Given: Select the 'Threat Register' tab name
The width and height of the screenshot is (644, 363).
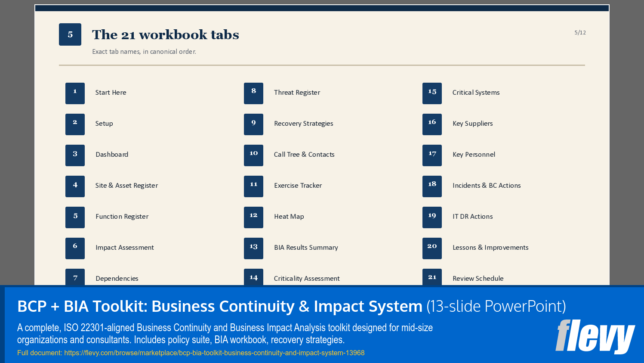Looking at the screenshot, I should coord(297,93).
